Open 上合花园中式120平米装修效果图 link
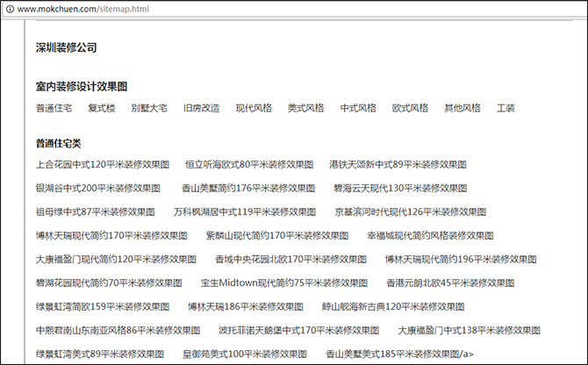588x365 pixels. (x=103, y=164)
